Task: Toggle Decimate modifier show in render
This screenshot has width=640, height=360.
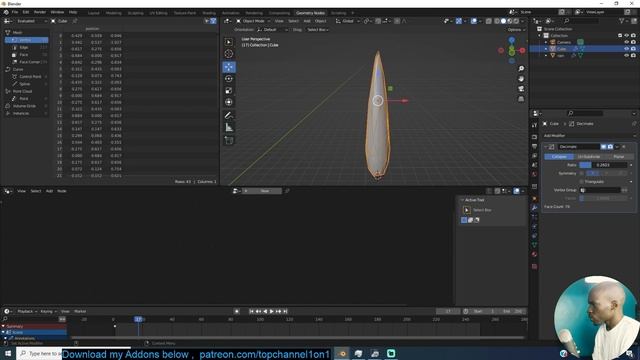Action: (610, 147)
